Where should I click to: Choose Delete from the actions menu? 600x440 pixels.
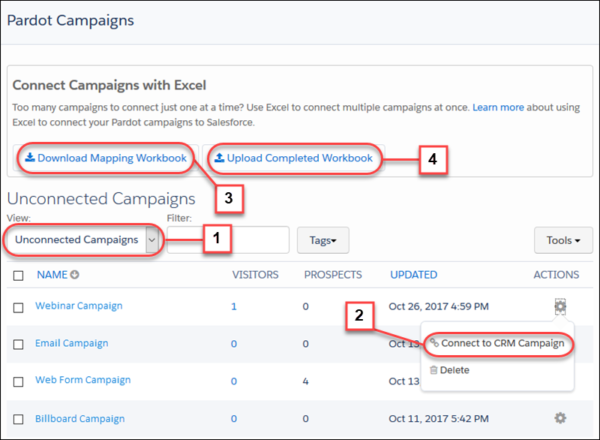450,370
